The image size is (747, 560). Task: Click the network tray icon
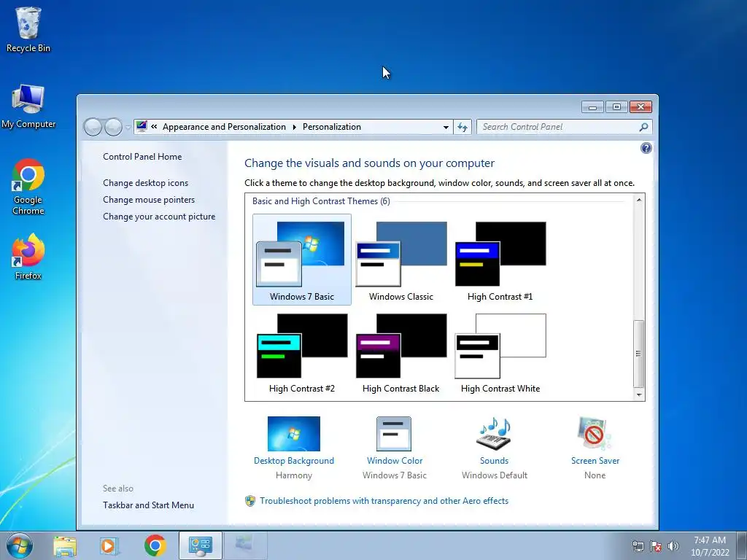coord(638,546)
